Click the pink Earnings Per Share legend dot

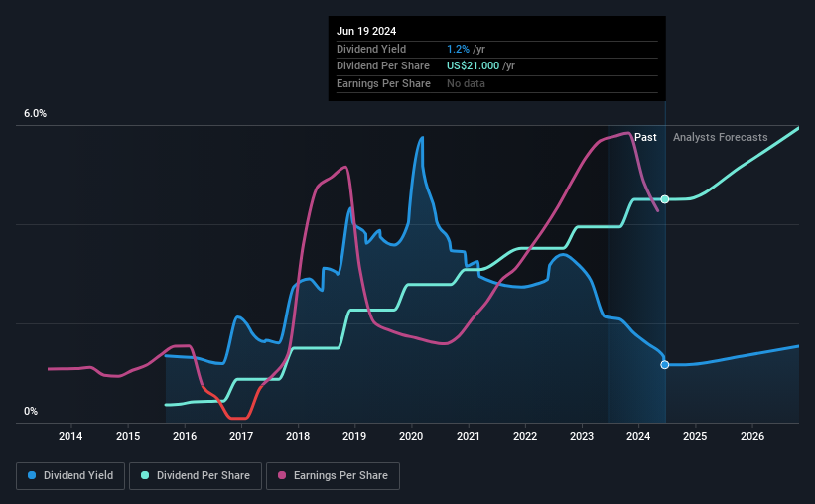[282, 475]
